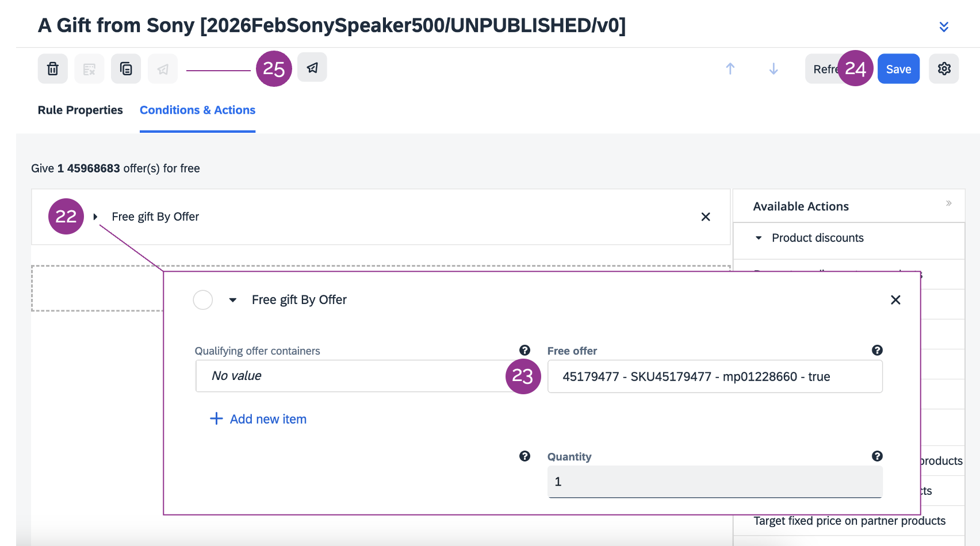The image size is (980, 546).
Task: Click the duplicate rule copy icon
Action: point(126,69)
